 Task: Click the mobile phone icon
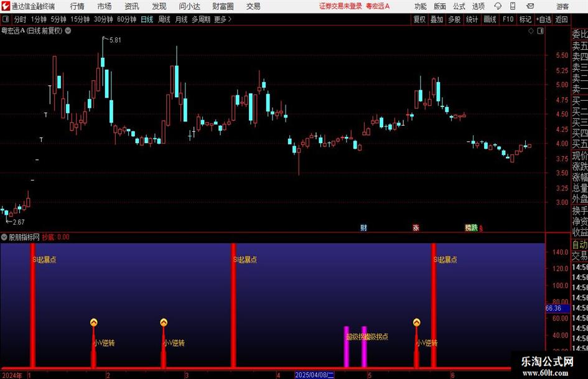tap(513, 6)
